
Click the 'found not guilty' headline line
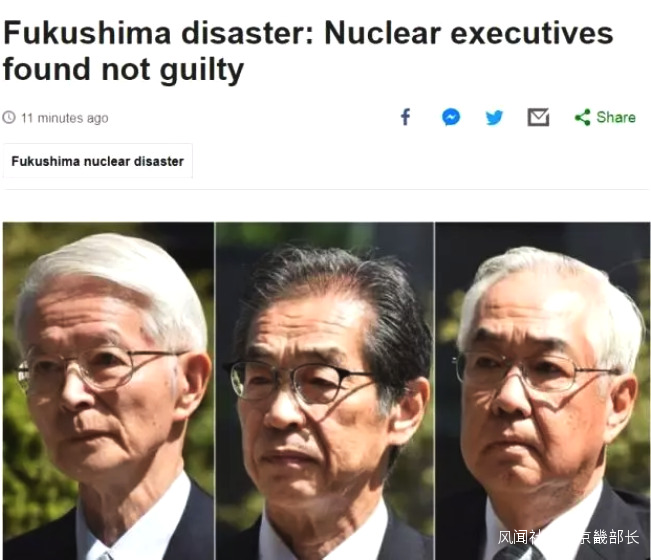[x=123, y=70]
